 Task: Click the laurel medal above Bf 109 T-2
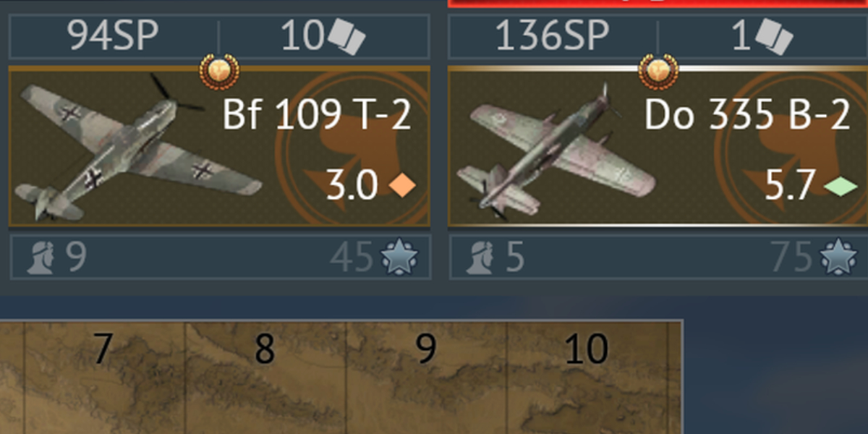tap(219, 72)
